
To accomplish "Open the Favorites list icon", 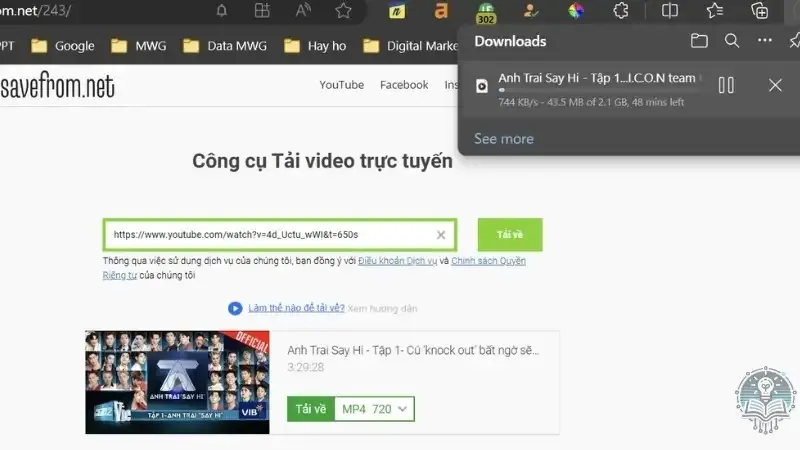I will (714, 11).
